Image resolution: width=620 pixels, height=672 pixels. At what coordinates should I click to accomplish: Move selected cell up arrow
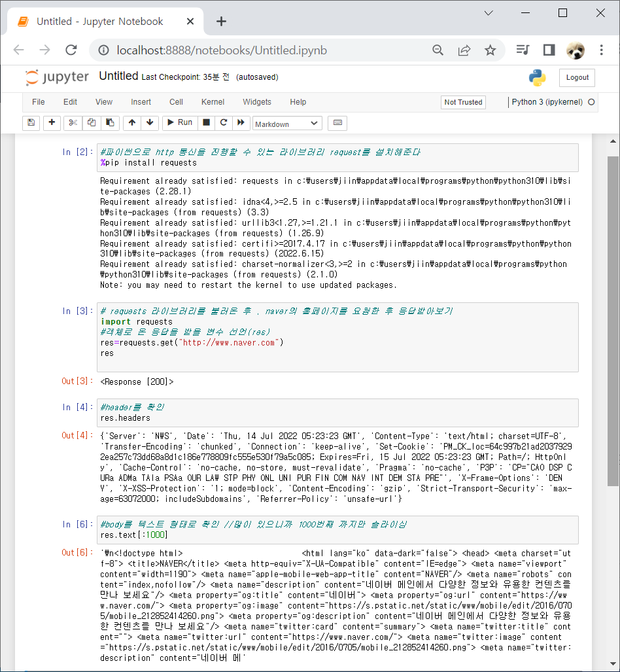(132, 123)
